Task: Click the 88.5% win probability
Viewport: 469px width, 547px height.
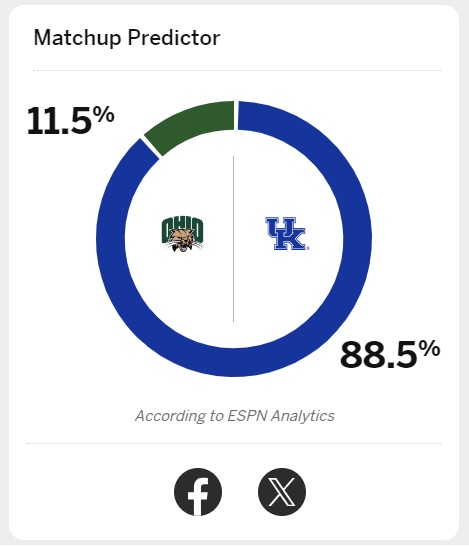Action: [x=390, y=354]
